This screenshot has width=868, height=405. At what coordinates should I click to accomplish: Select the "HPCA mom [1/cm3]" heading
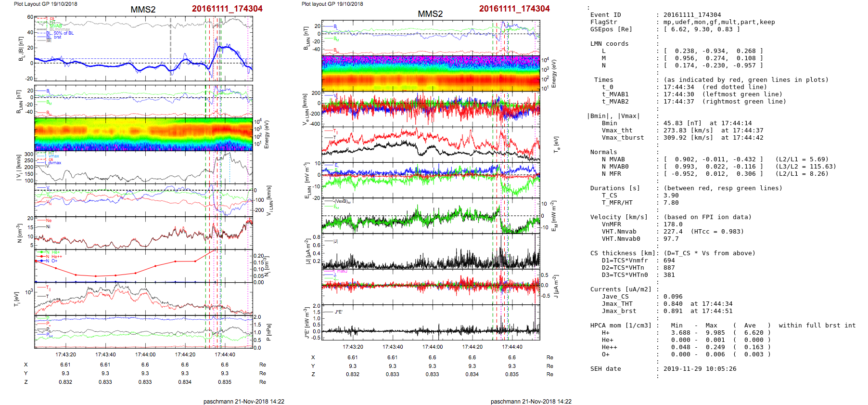(621, 326)
